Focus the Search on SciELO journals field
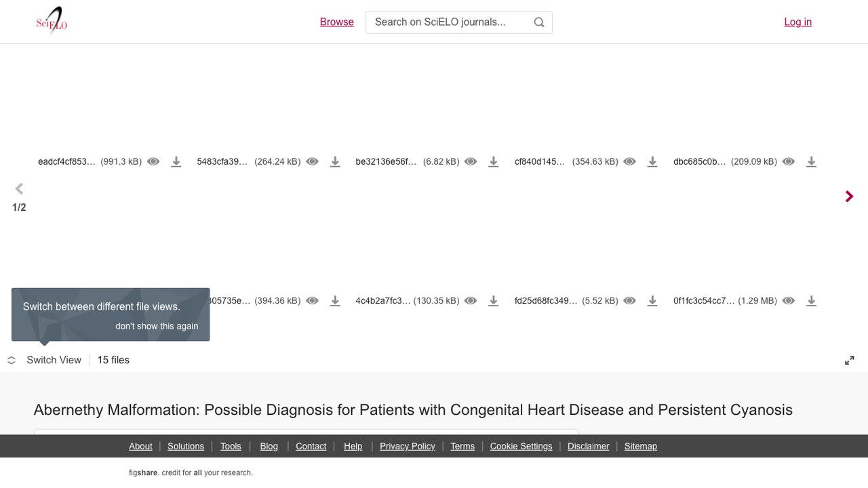This screenshot has width=868, height=488. click(x=449, y=22)
